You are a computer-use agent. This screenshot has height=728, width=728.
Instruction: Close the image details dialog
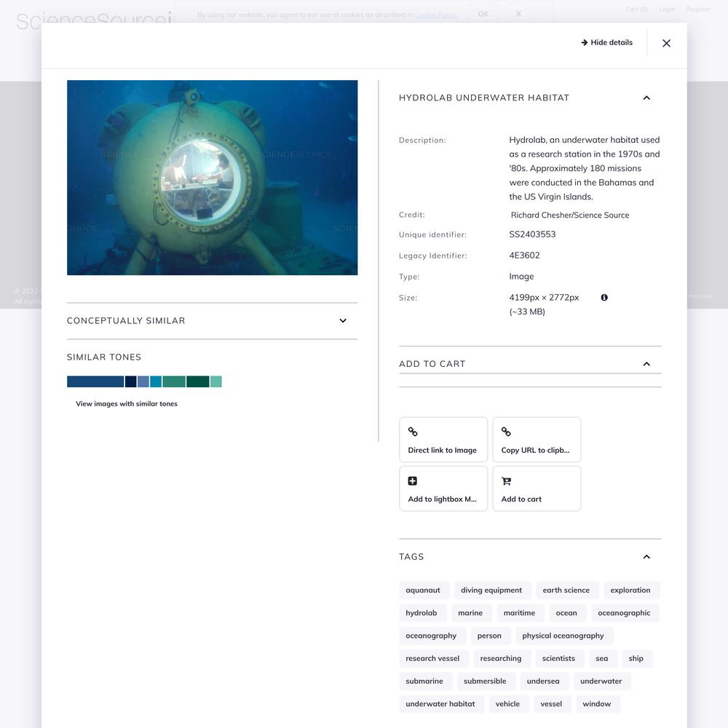click(x=666, y=43)
